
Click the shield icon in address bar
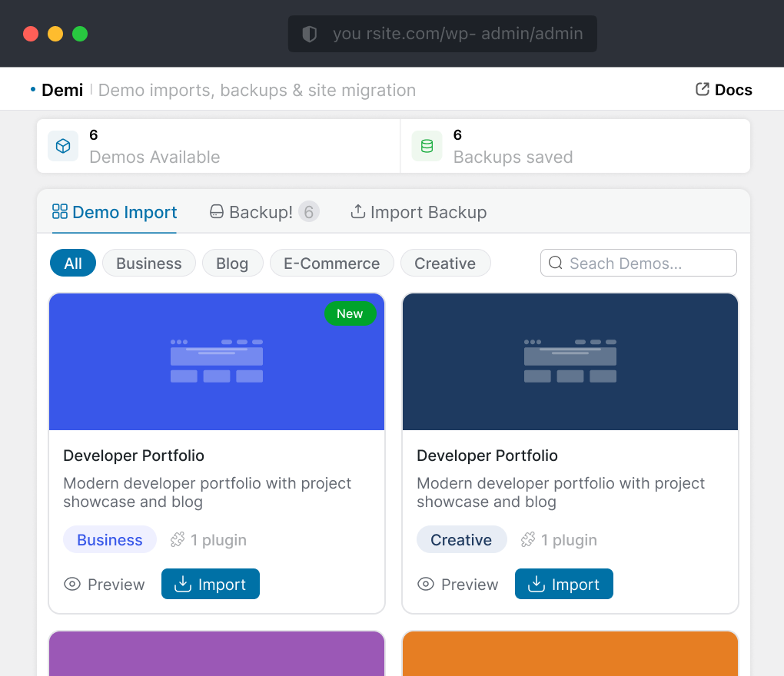[x=310, y=34]
